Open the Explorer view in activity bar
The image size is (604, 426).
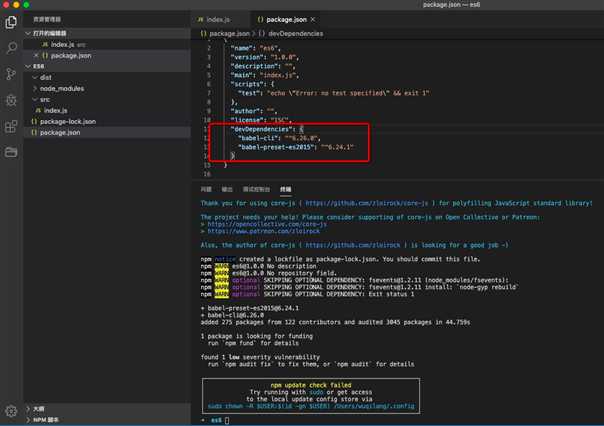[11, 22]
